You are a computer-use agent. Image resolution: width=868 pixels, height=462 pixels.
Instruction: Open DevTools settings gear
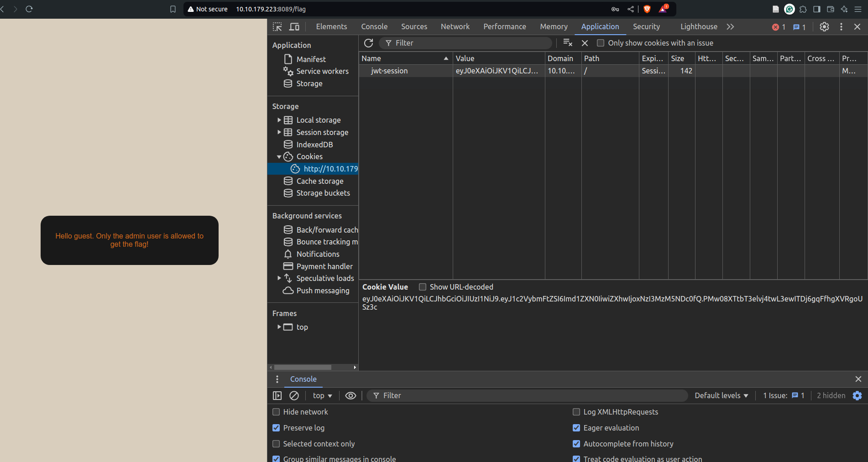[x=824, y=27]
